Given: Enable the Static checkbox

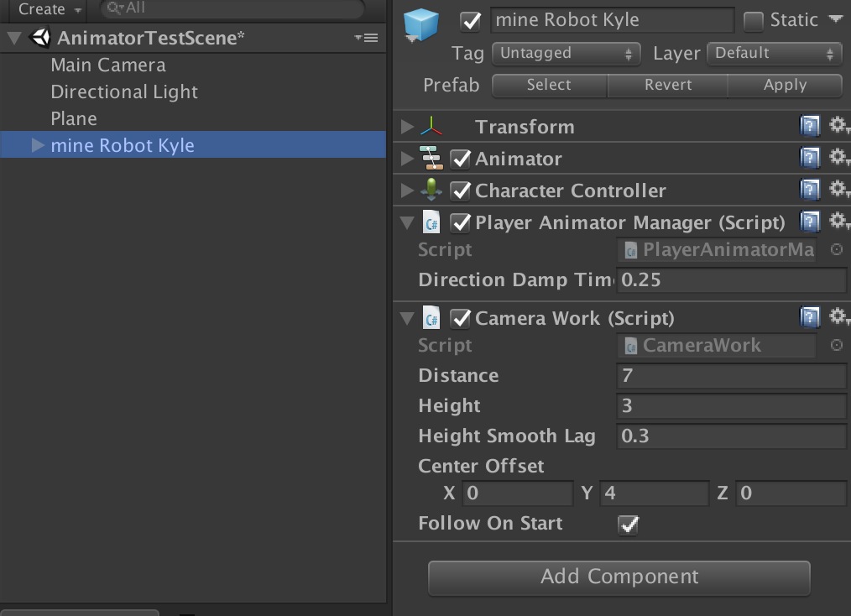Looking at the screenshot, I should click(753, 21).
